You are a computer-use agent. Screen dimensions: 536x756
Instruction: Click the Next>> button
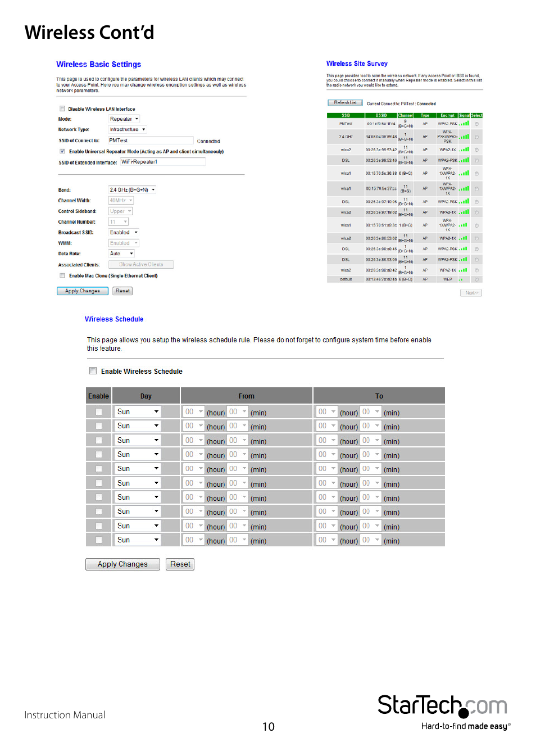pos(471,293)
